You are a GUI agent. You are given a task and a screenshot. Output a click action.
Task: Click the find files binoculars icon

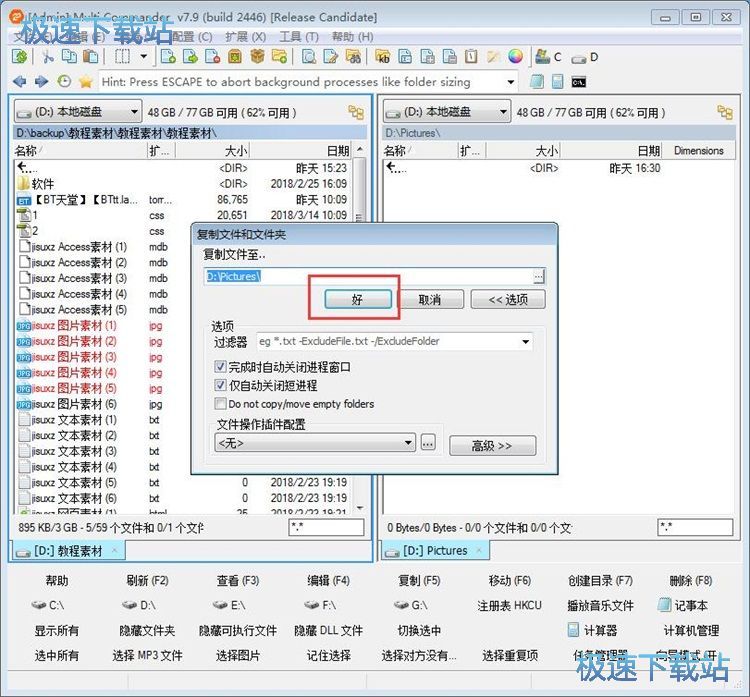353,57
